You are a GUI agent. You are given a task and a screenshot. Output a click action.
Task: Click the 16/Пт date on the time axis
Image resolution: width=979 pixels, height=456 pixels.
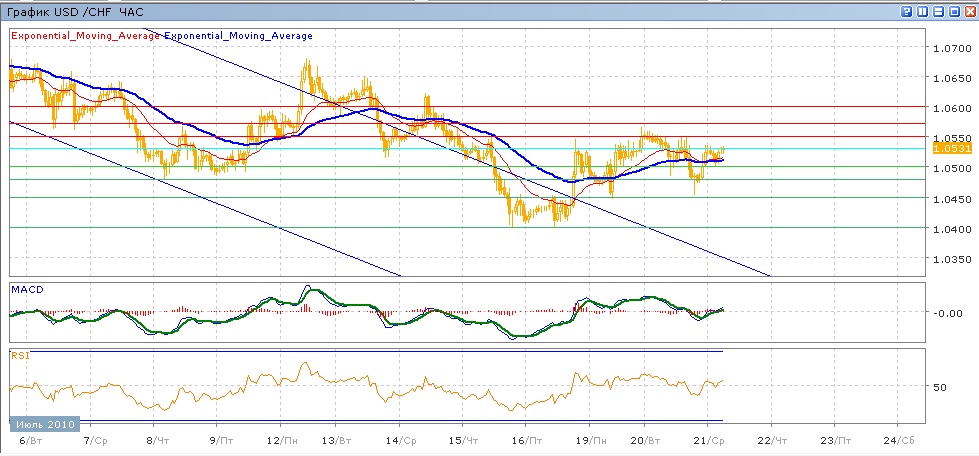(x=526, y=440)
